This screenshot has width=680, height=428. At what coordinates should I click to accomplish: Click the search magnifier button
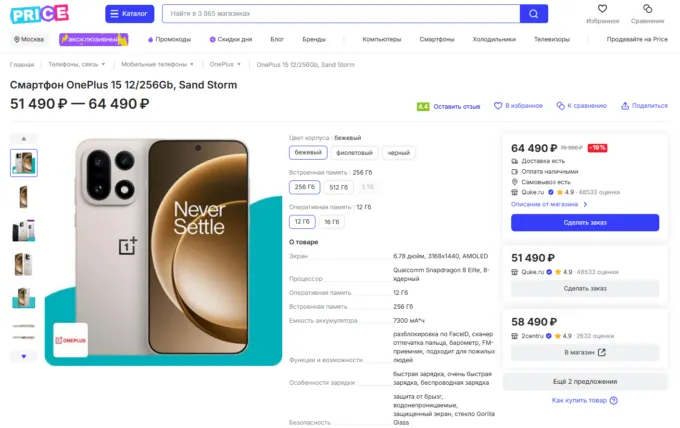point(534,14)
